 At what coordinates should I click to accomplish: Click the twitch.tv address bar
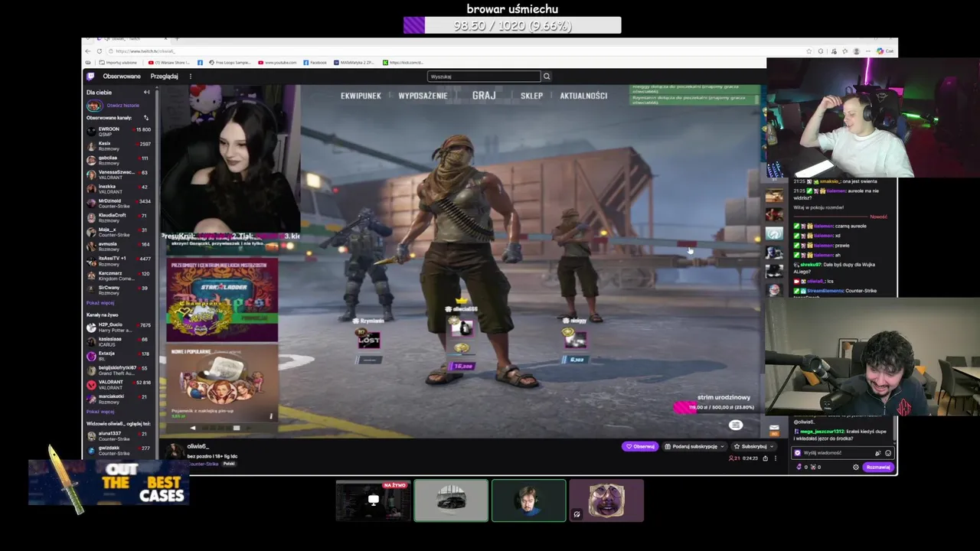point(459,51)
